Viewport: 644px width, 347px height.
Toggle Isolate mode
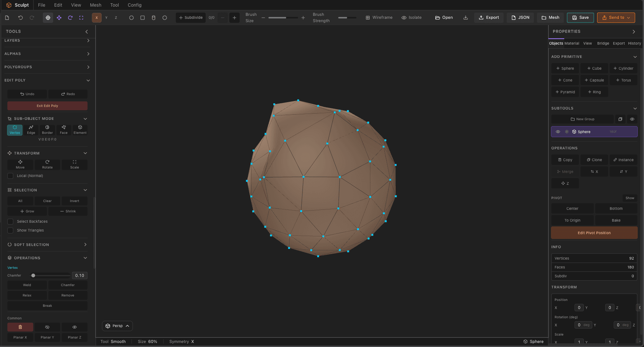click(412, 18)
